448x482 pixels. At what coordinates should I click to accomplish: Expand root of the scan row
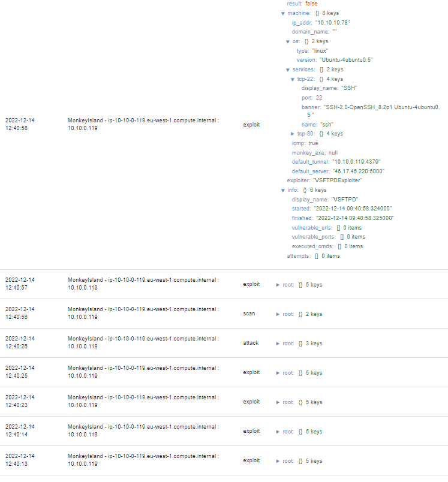(x=278, y=315)
